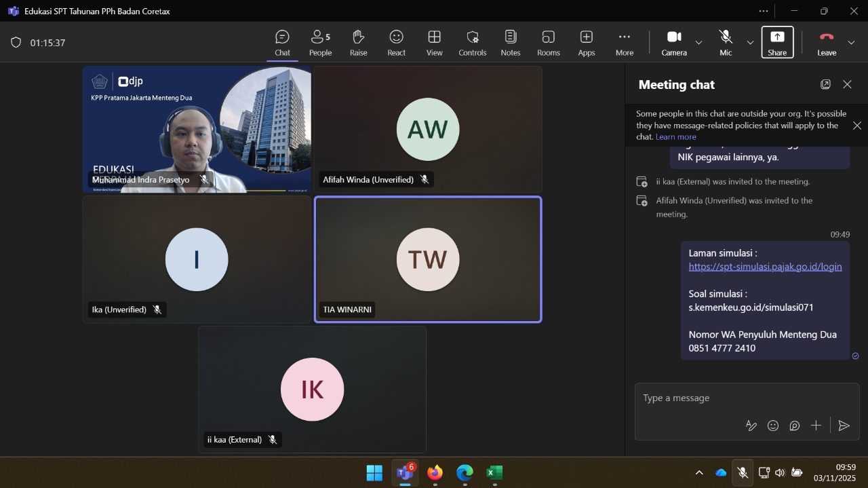The width and height of the screenshot is (868, 488).
Task: Open the More actions menu
Action: coord(624,43)
